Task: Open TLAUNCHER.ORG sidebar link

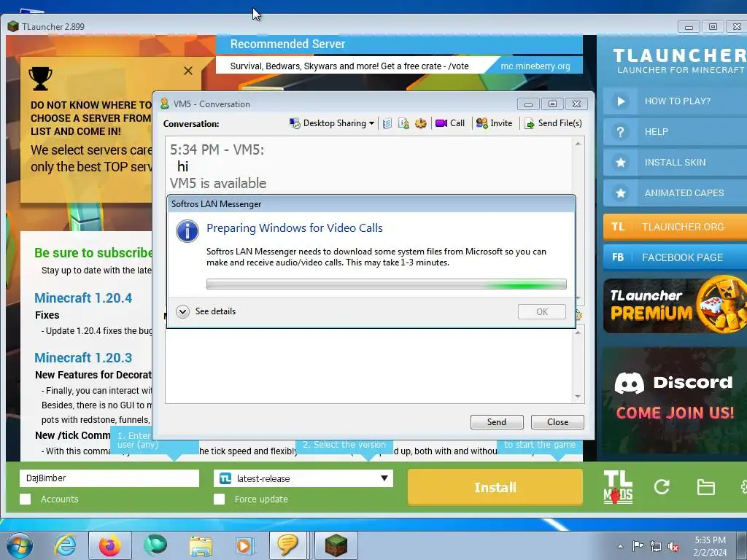Action: pos(675,227)
